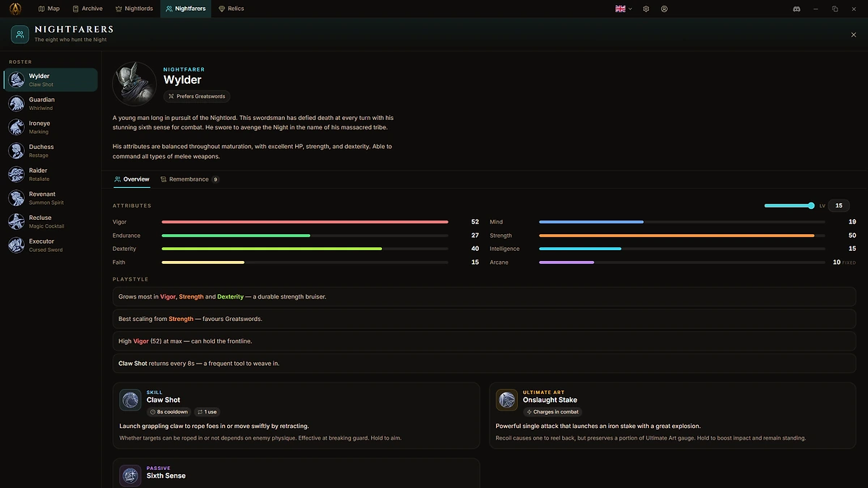
Task: Click the Vigor value 52
Action: coord(475,222)
